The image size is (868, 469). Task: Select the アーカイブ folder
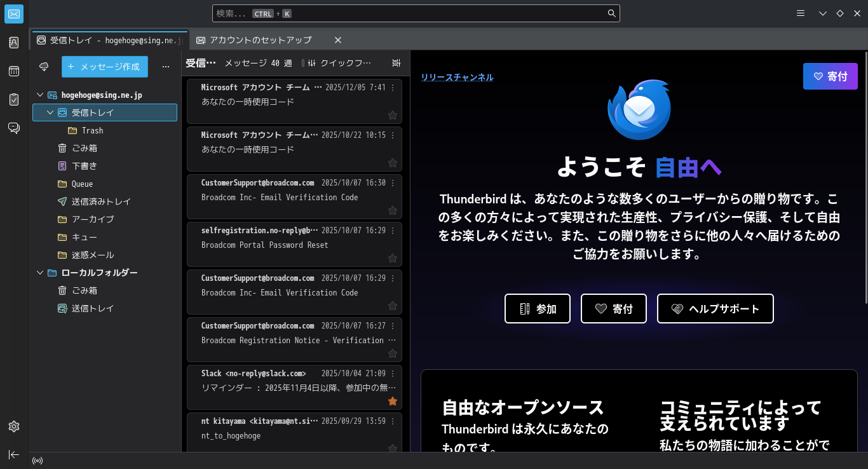point(105,219)
